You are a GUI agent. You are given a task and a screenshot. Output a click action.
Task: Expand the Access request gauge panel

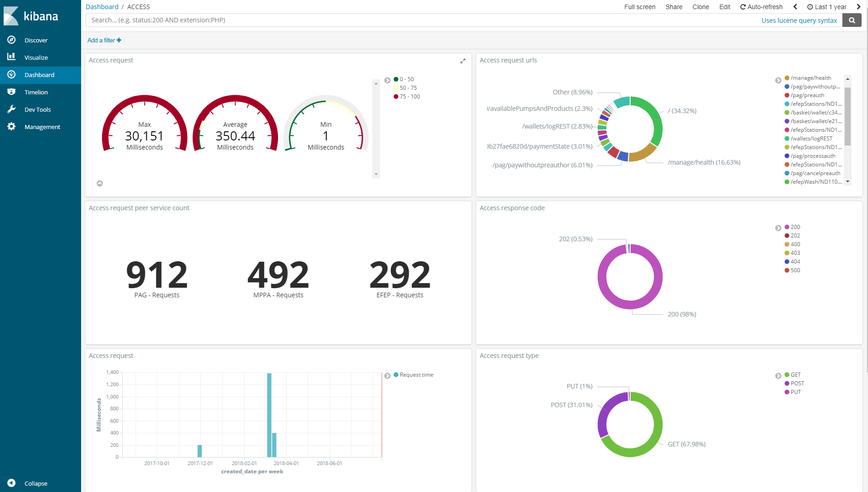[463, 61]
